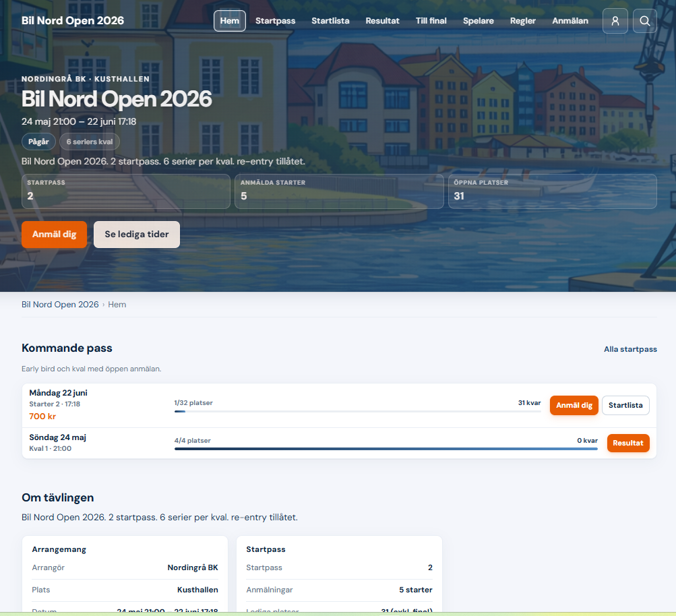Click the Nordingrå BK arrangör value
676x616 pixels.
point(193,567)
